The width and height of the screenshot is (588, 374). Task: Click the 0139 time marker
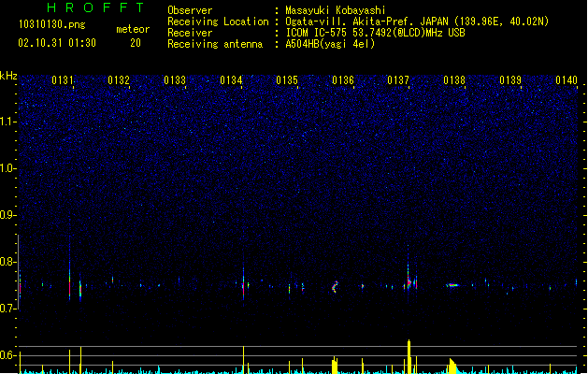(x=510, y=80)
